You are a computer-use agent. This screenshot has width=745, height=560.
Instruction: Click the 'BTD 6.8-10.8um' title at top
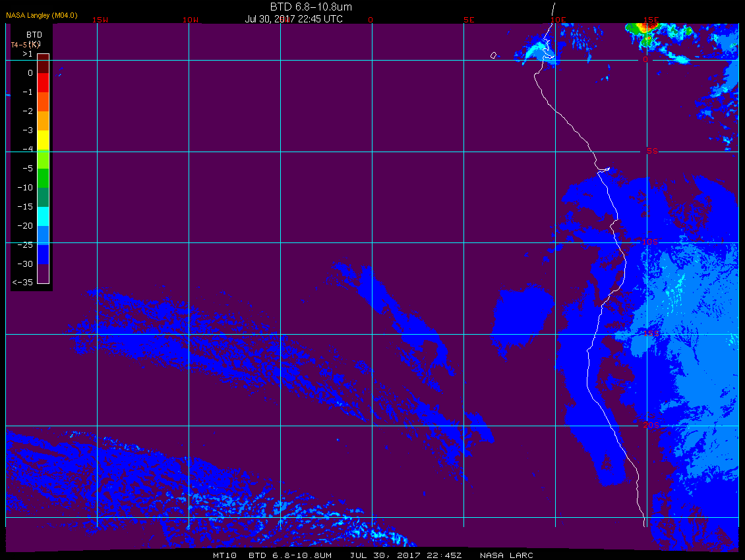pos(311,7)
